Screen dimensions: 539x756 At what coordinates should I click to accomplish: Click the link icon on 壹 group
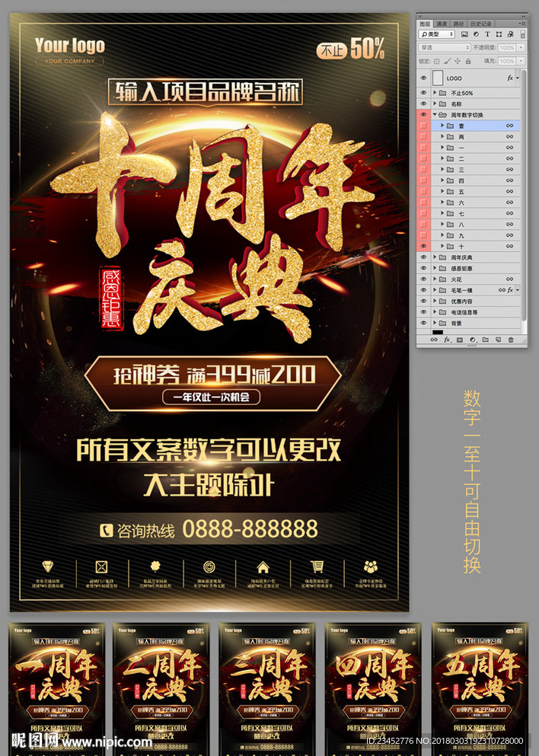click(509, 126)
